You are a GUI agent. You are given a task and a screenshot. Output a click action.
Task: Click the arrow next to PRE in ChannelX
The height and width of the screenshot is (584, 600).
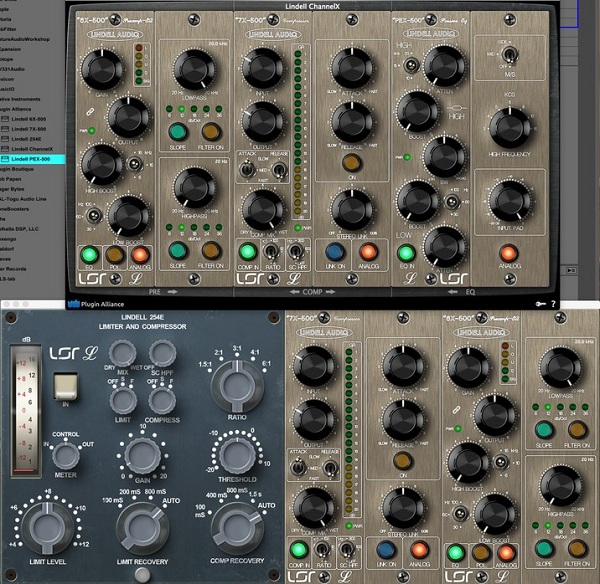pos(173,292)
